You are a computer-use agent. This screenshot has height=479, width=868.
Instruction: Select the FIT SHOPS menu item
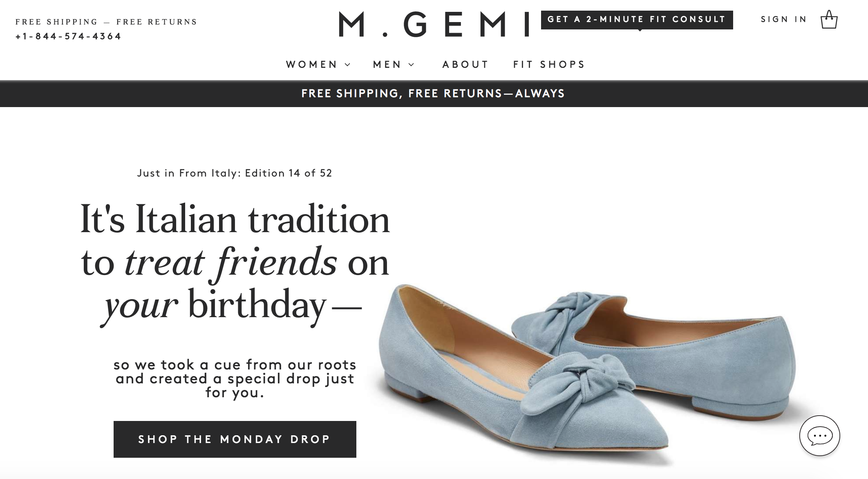pyautogui.click(x=548, y=64)
